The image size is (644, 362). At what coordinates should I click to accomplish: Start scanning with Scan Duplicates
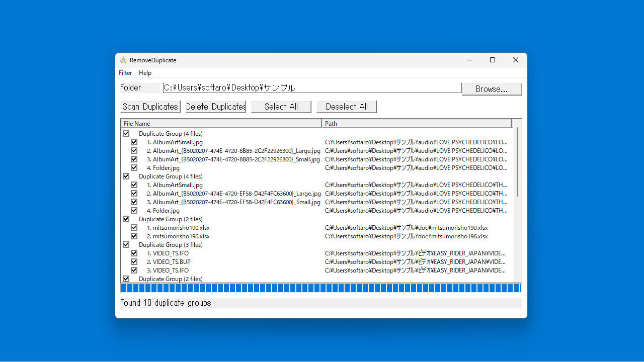[x=150, y=107]
